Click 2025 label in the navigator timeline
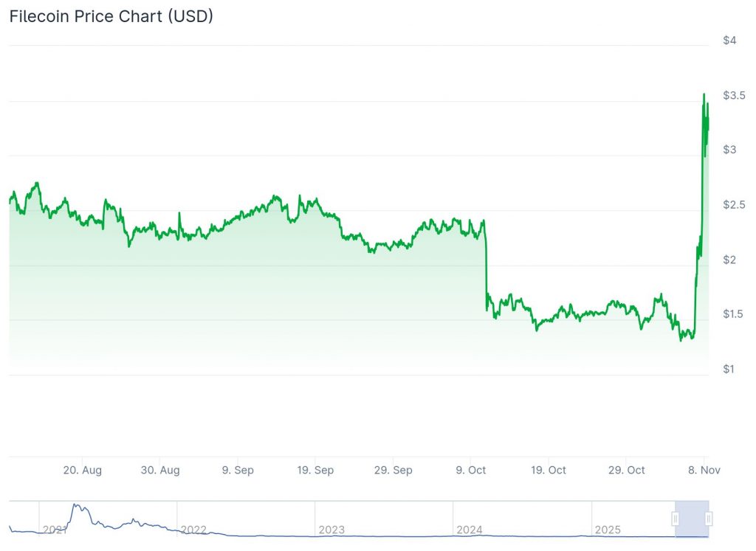 608,530
